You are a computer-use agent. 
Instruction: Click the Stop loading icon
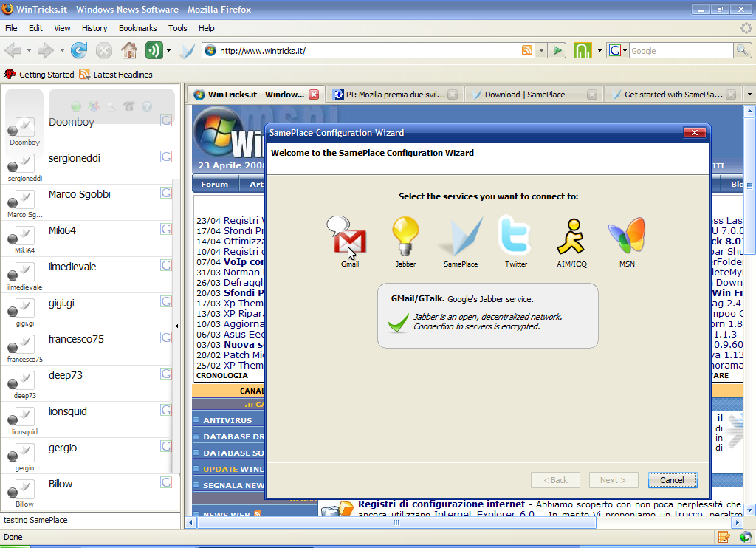(x=103, y=50)
